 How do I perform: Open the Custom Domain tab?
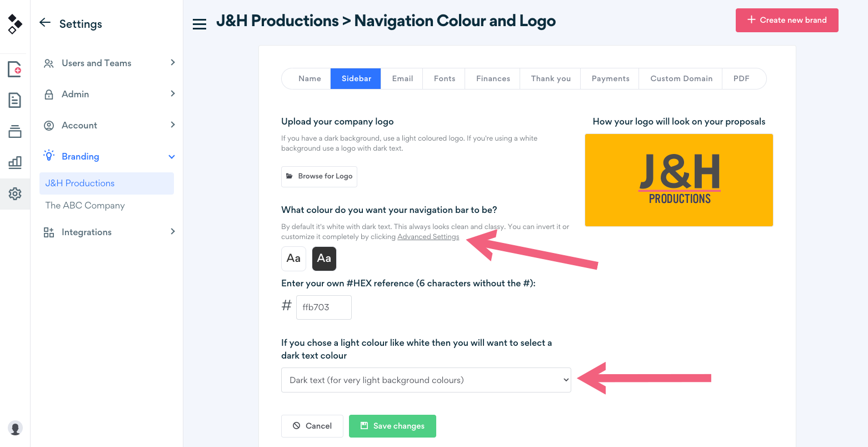pyautogui.click(x=680, y=78)
